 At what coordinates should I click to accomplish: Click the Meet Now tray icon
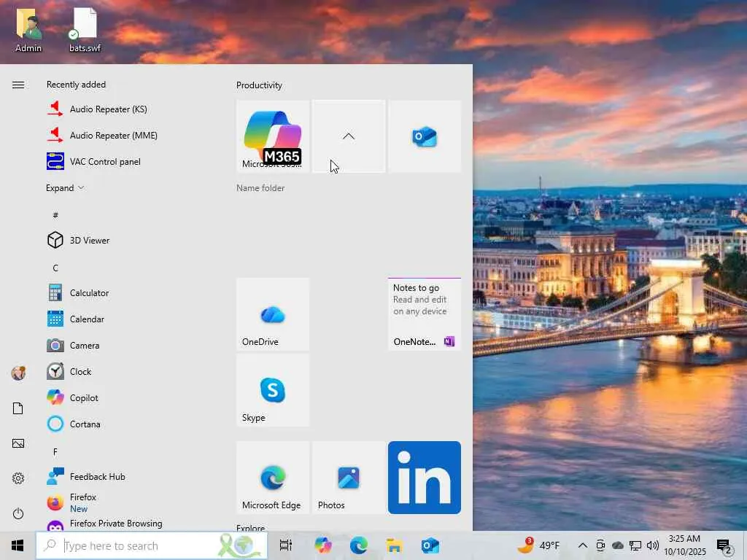tap(600, 545)
